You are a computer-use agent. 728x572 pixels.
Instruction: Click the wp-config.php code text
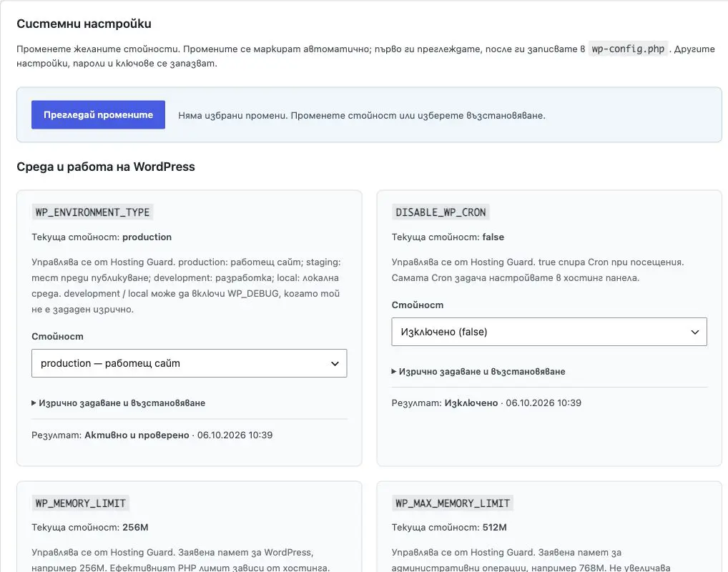coord(628,49)
